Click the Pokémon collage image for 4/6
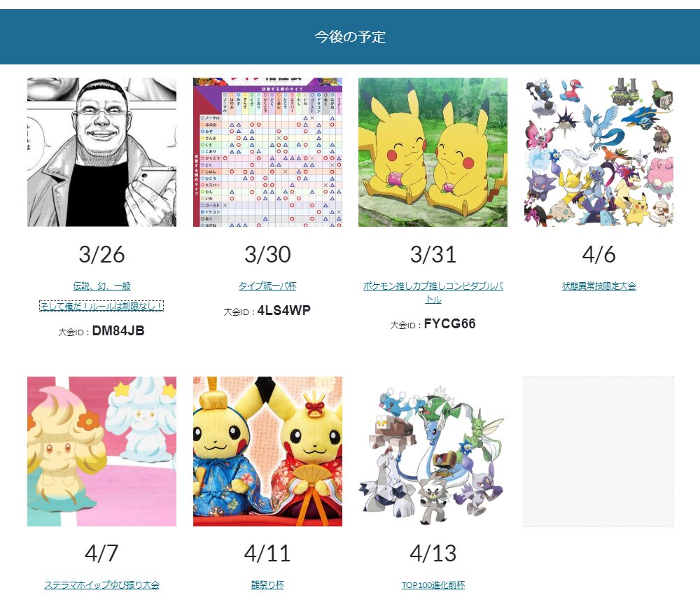Viewport: 700px width, 616px height. click(x=598, y=152)
